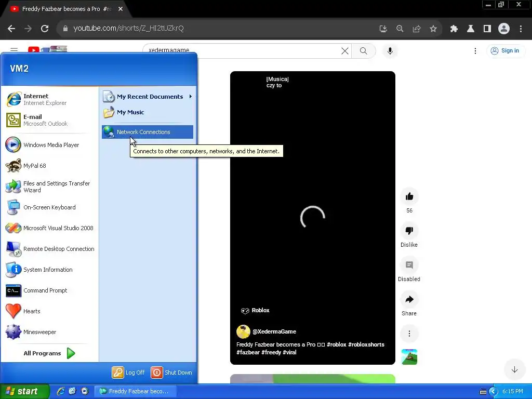The height and width of the screenshot is (399, 532).
Task: Click the Log Off button
Action: click(x=129, y=373)
